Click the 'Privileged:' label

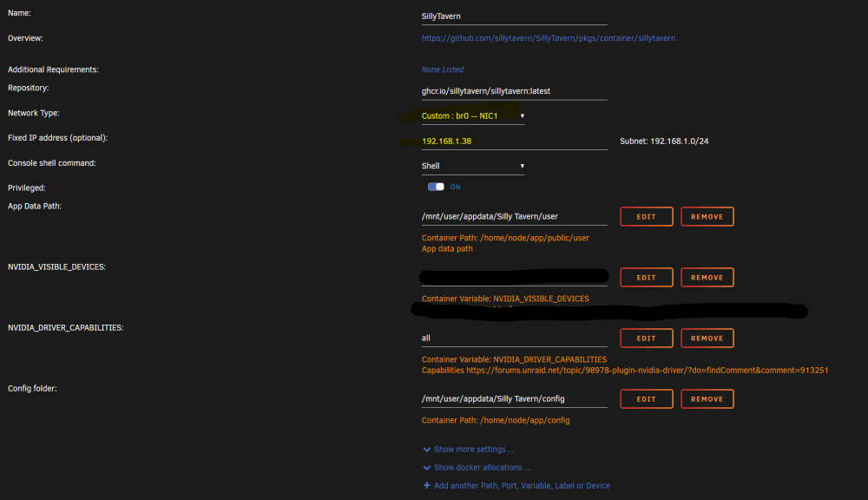(27, 187)
